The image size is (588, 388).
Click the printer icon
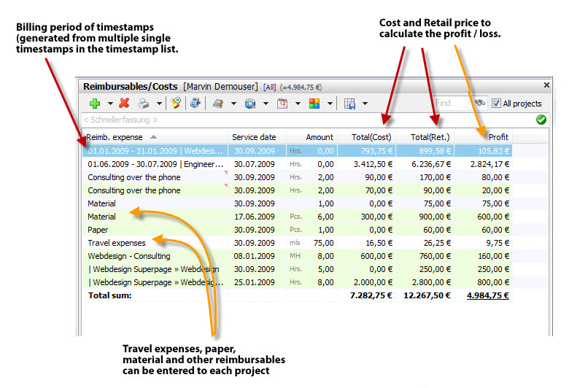coord(144,104)
